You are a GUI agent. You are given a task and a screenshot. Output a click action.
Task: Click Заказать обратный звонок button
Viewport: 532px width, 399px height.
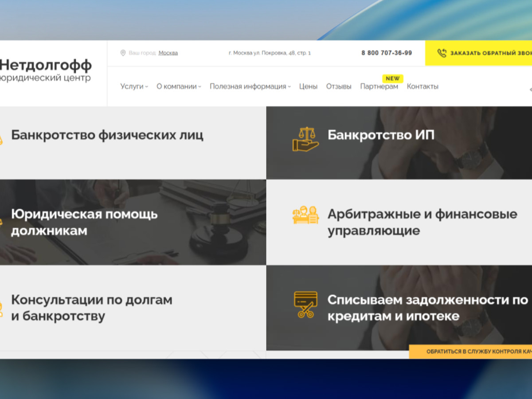tap(478, 53)
